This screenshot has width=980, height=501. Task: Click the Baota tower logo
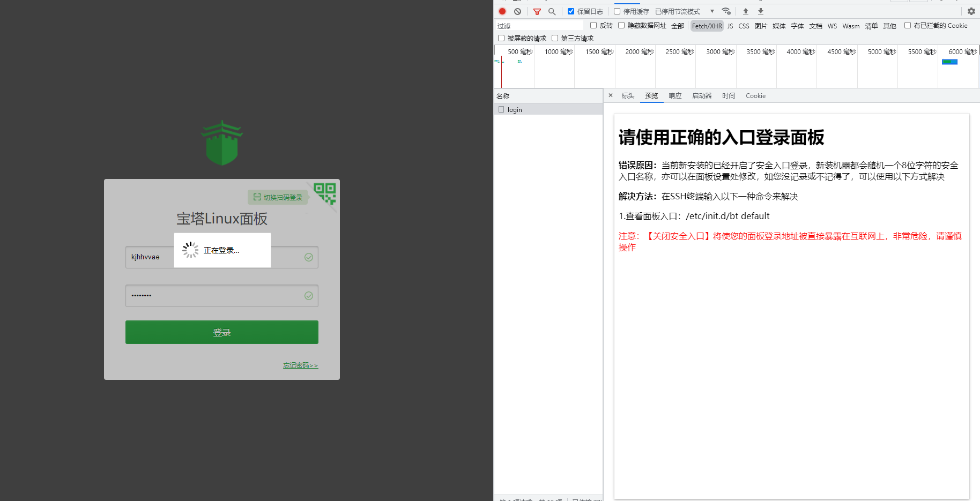pyautogui.click(x=222, y=143)
